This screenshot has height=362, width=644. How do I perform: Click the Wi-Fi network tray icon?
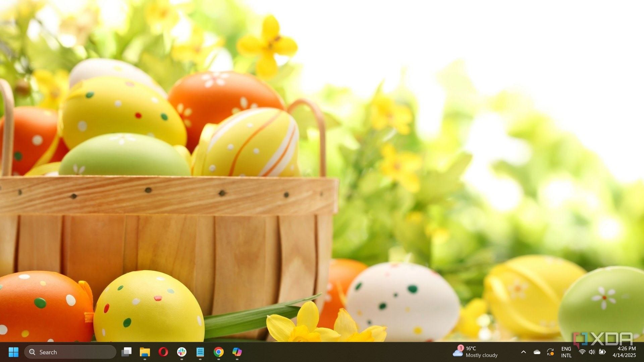click(x=582, y=352)
